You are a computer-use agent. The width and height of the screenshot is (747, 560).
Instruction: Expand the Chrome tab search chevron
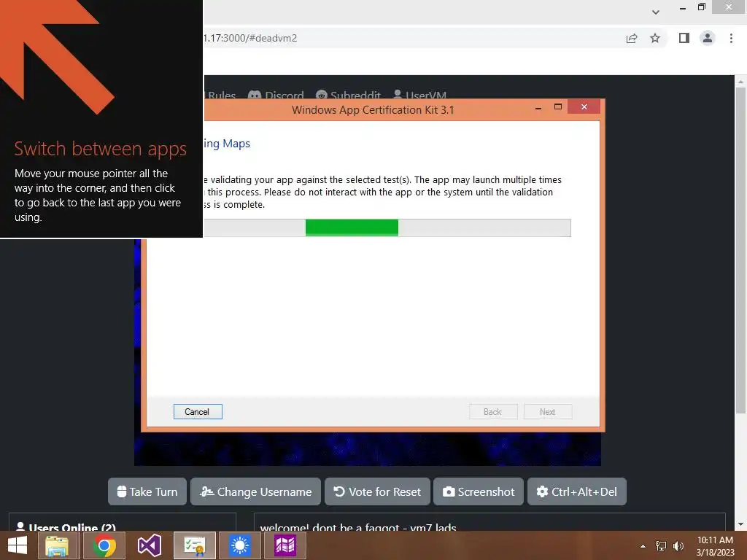pos(656,12)
